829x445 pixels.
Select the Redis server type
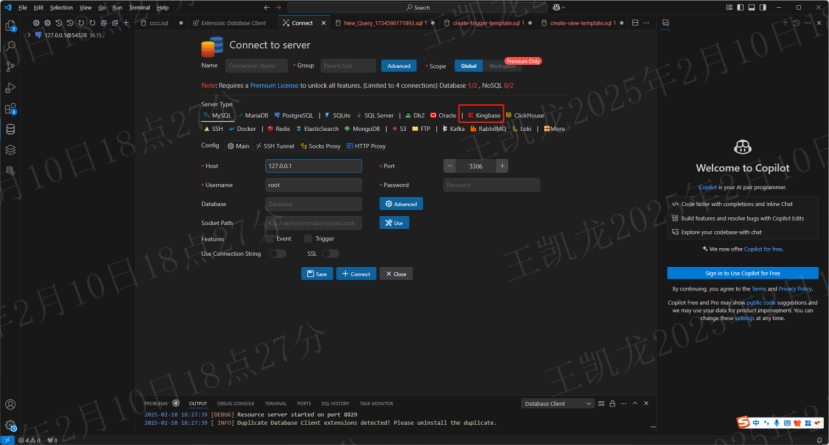[x=279, y=128]
